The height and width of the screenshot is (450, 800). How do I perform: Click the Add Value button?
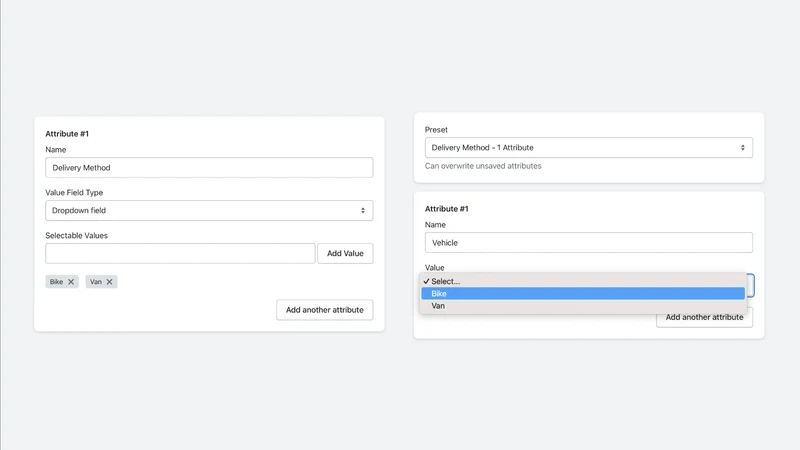pos(345,253)
